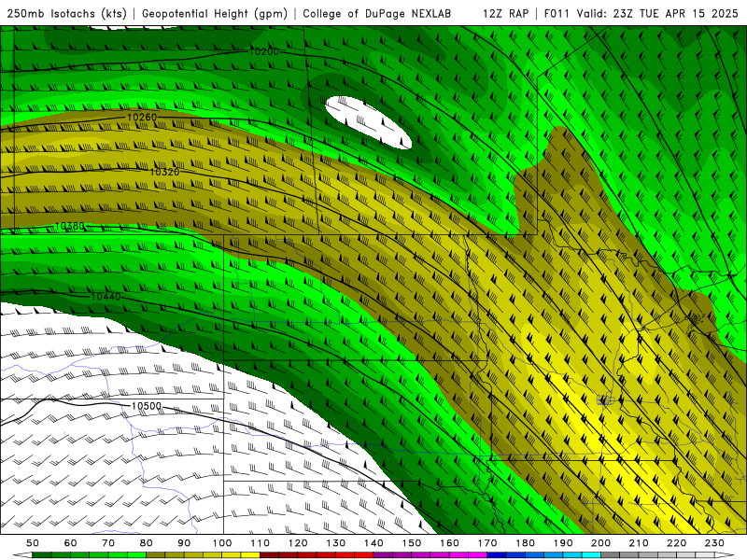Click the 120 value on the color scale
The height and width of the screenshot is (560, 747).
tap(298, 543)
